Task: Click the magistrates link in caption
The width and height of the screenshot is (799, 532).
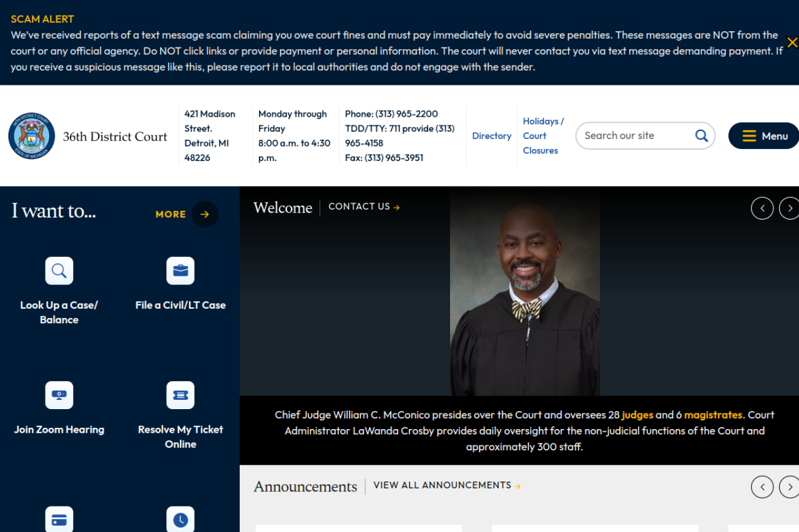Action: (x=713, y=415)
